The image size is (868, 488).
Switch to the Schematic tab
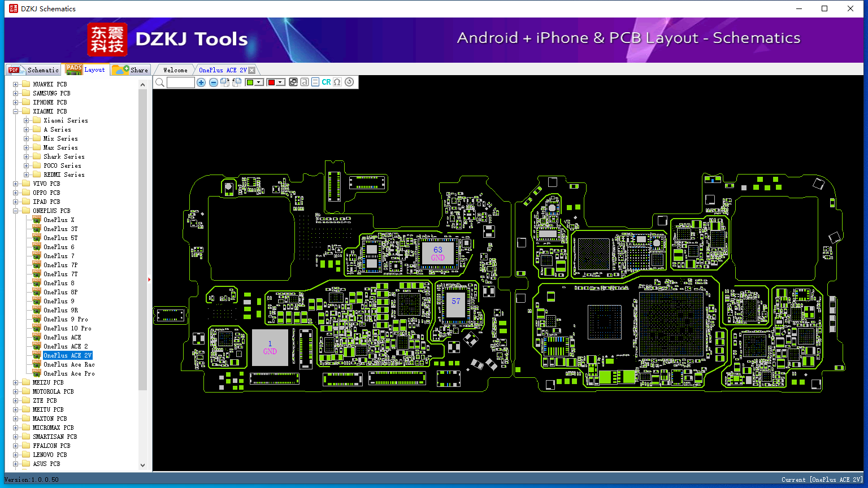(x=33, y=69)
